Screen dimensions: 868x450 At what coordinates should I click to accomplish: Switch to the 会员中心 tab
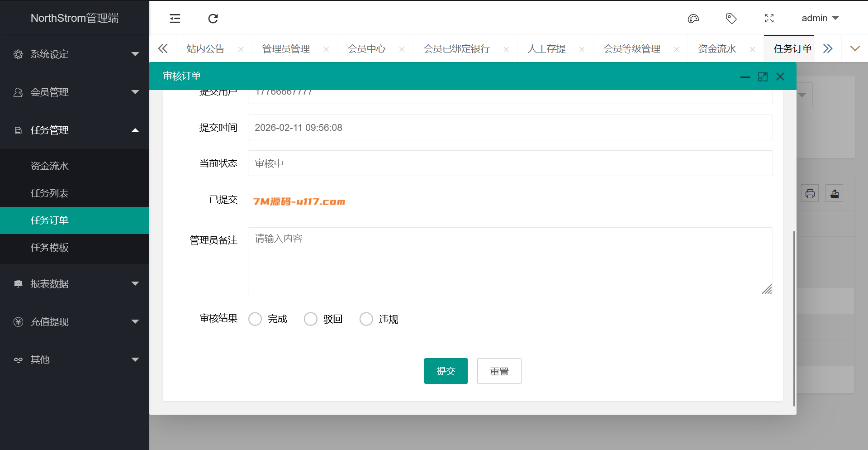point(366,49)
